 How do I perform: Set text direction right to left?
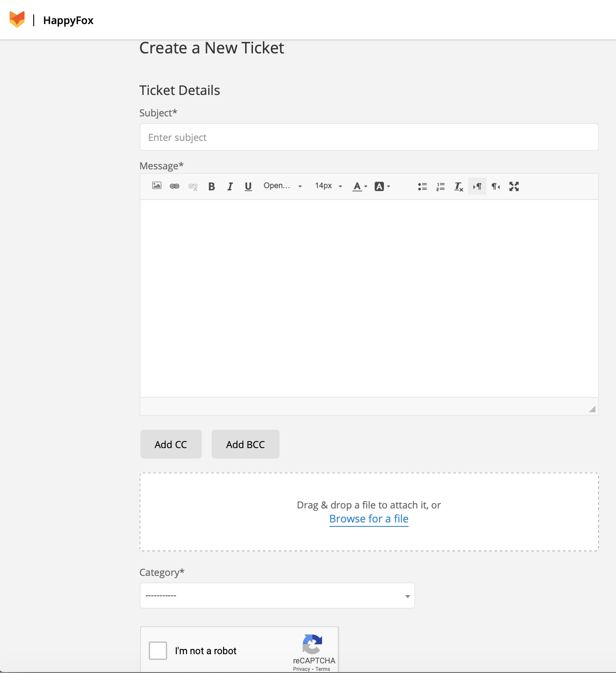click(x=496, y=186)
